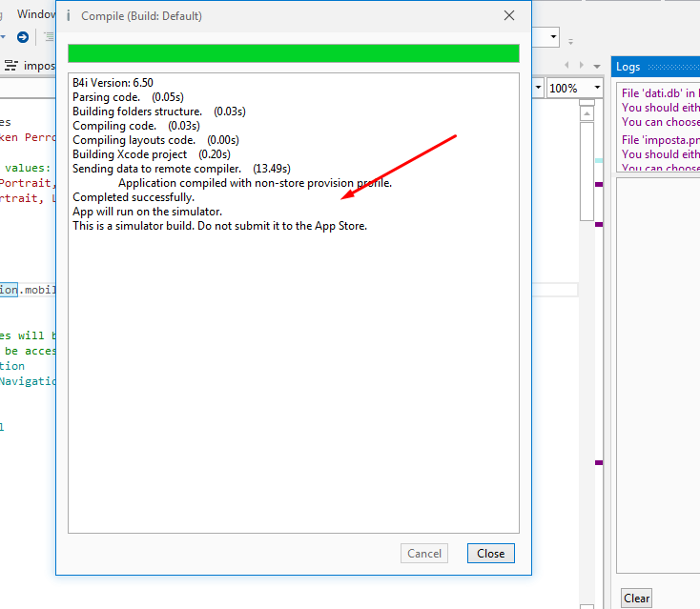Click the Compile dialog info icon
This screenshot has height=609, width=700.
click(69, 16)
